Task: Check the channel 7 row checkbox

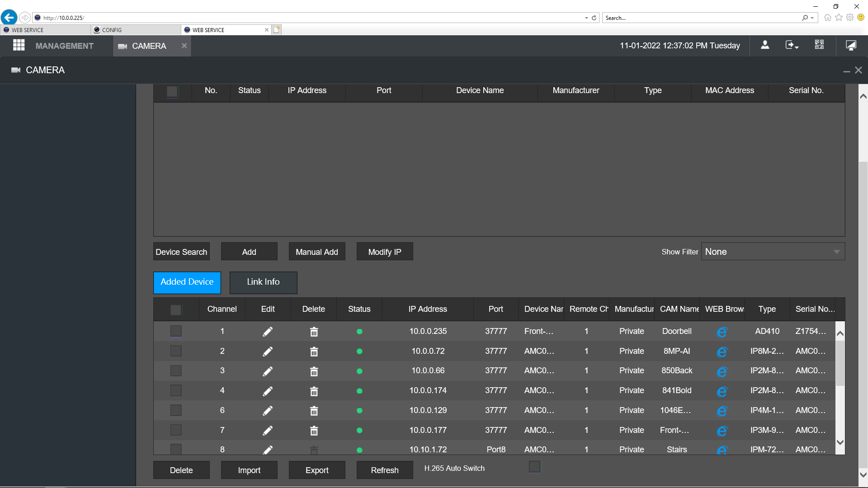Action: click(x=176, y=430)
